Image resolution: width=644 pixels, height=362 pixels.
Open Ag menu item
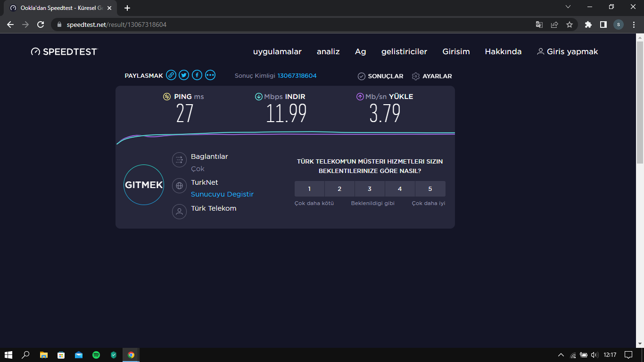(360, 52)
